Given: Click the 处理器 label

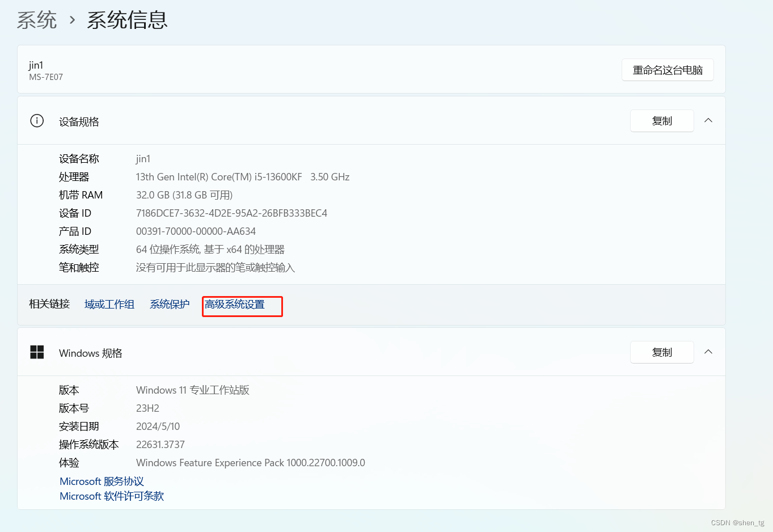Looking at the screenshot, I should click(x=74, y=177).
